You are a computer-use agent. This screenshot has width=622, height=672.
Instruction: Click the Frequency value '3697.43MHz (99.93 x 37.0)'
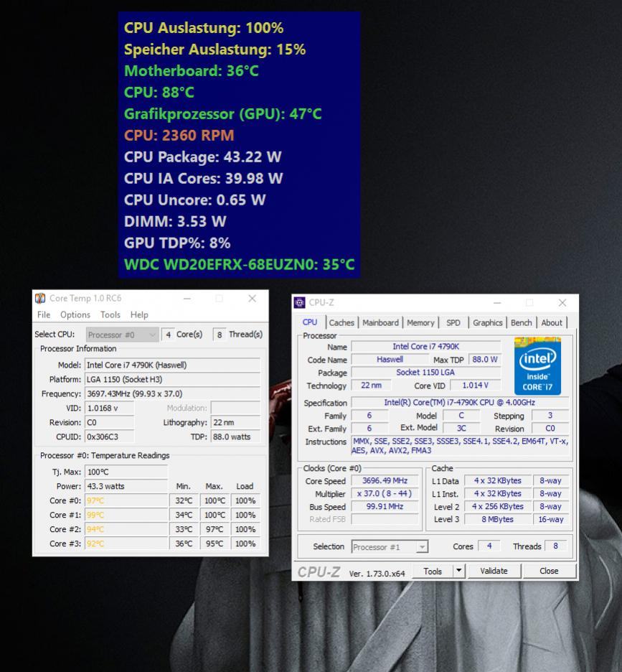click(x=172, y=394)
